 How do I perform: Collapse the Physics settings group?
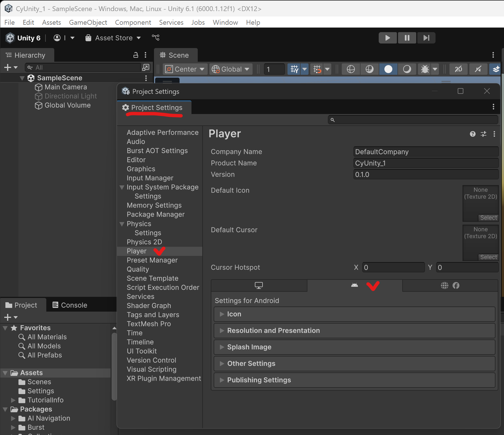(x=122, y=224)
